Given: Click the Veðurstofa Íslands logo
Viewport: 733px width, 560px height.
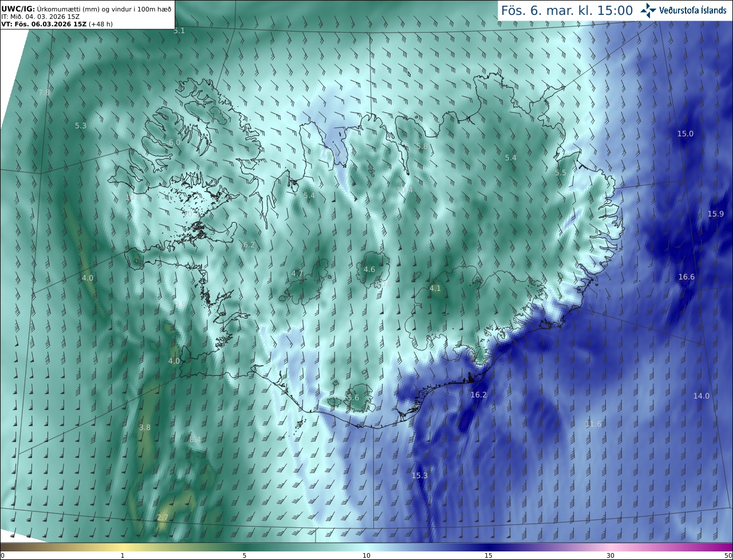Looking at the screenshot, I should [x=683, y=10].
